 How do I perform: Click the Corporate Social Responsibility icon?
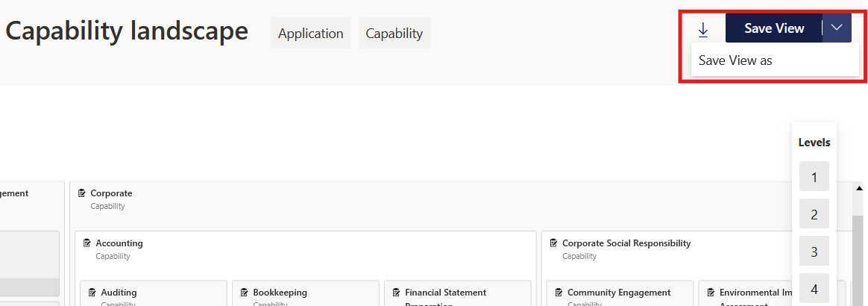coord(553,243)
